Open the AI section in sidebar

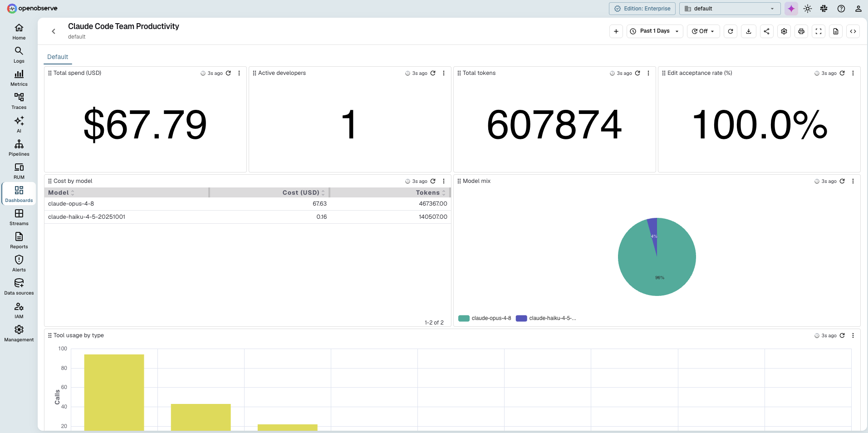pyautogui.click(x=19, y=125)
